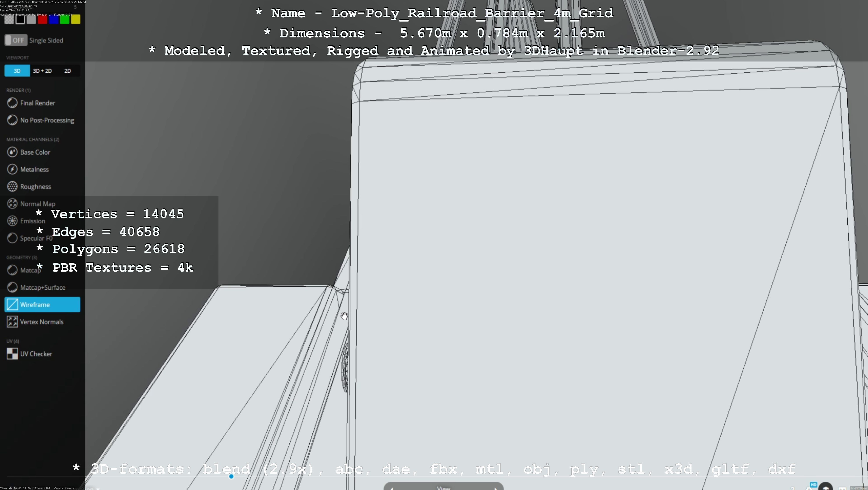Toggle the Single Sided switch
Image resolution: width=868 pixels, height=490 pixels.
pos(16,40)
